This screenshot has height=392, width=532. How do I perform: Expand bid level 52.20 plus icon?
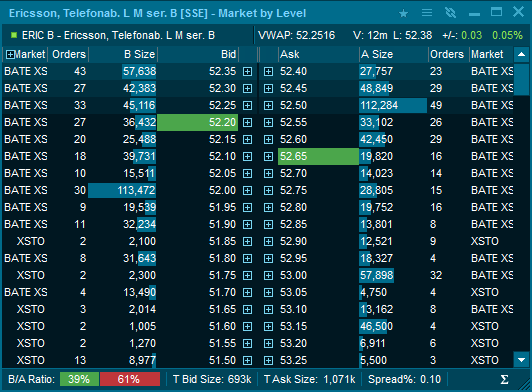coord(248,122)
